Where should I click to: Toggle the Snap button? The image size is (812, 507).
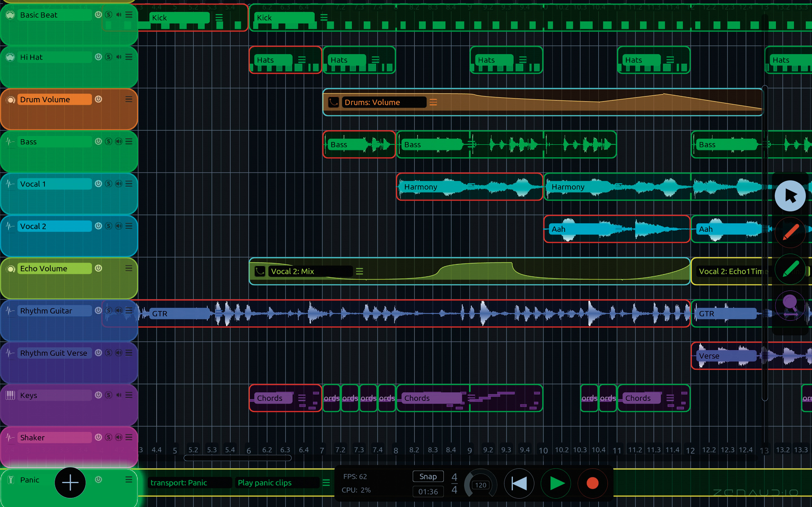coord(428,477)
